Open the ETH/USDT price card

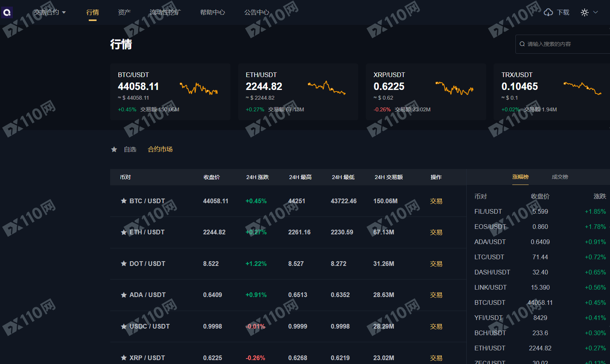tap(298, 92)
